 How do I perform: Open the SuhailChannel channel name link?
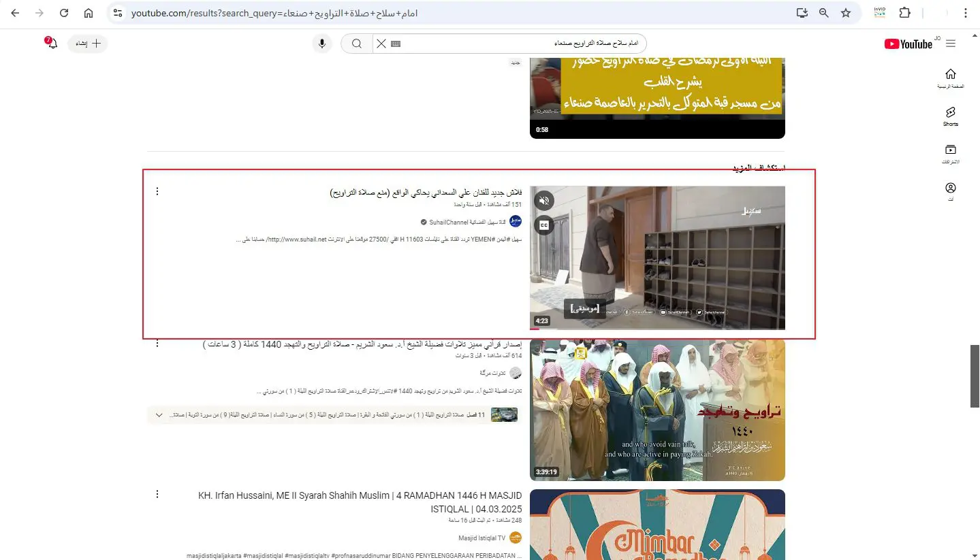[x=467, y=222]
